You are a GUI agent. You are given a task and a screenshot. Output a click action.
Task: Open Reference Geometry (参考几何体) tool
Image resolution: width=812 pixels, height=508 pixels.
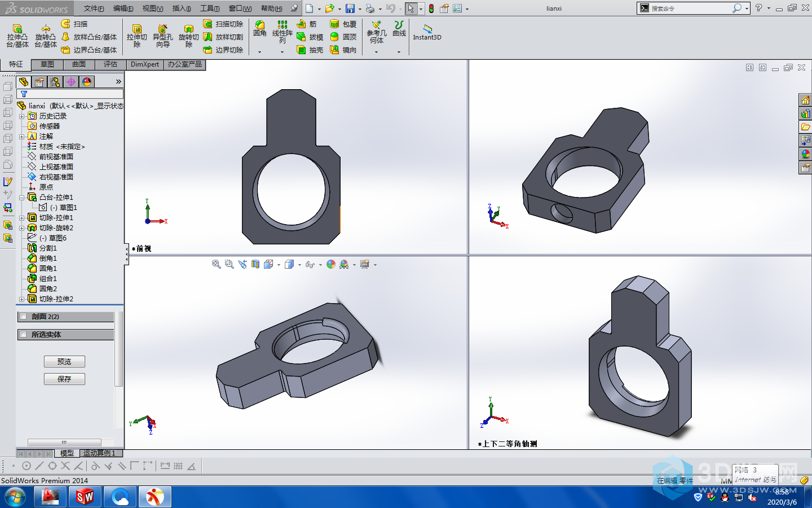coord(377,32)
